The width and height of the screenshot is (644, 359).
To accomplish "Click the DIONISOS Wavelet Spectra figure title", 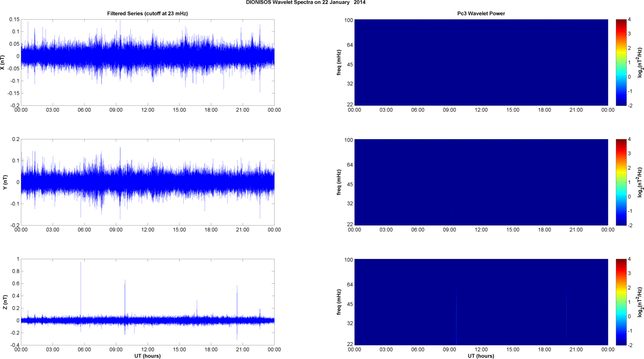I will [x=306, y=3].
